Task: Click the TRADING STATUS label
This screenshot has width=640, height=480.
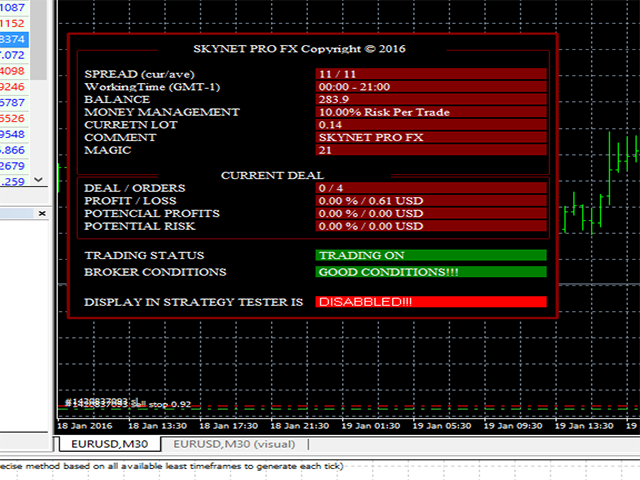Action: click(x=144, y=255)
